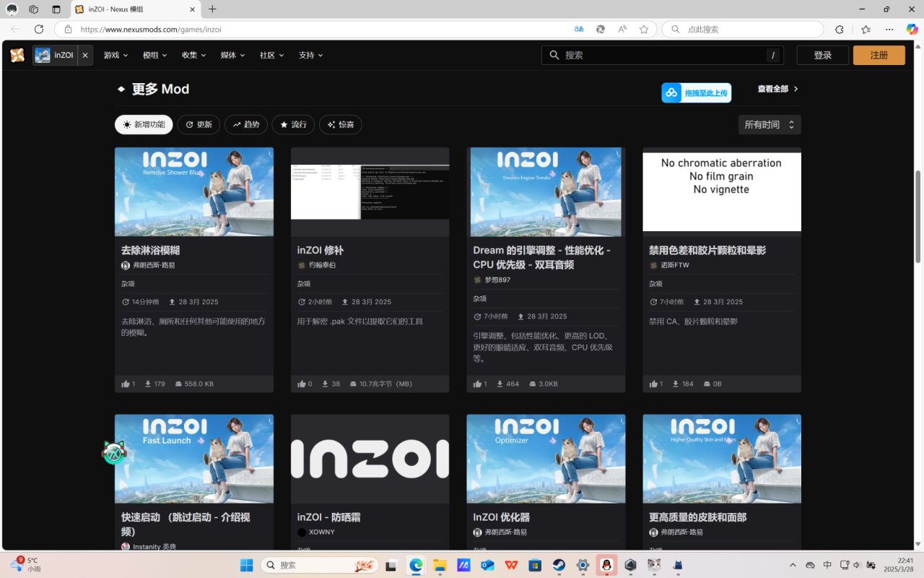Open the 禁用色差和胶片颗粒和晕影 title link
This screenshot has height=578, width=924.
[x=707, y=250]
